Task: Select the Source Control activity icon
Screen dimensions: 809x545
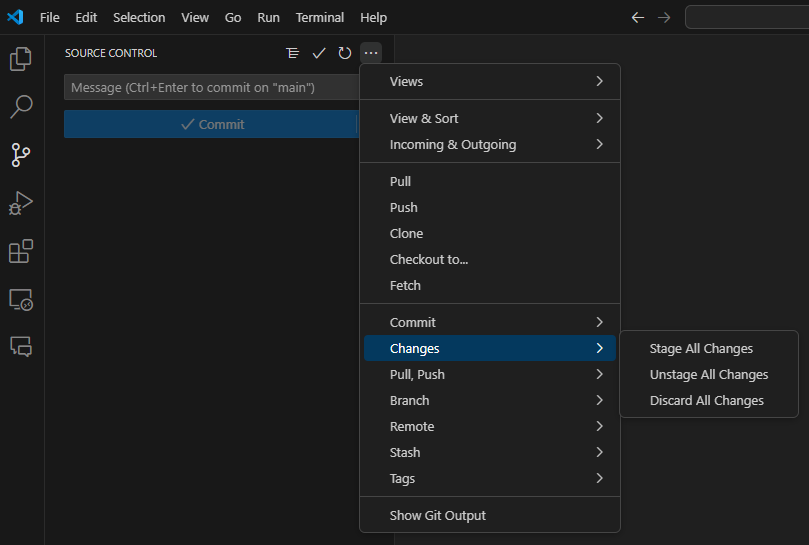Action: (21, 155)
